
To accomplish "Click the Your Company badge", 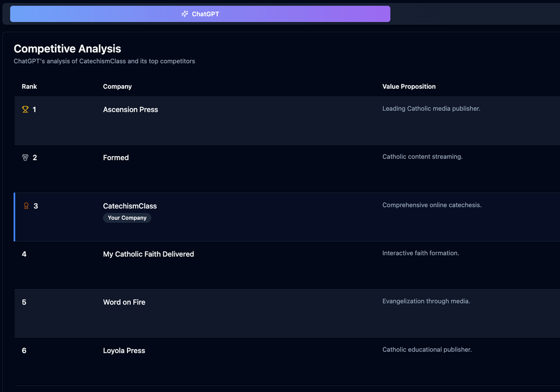I will 127,218.
